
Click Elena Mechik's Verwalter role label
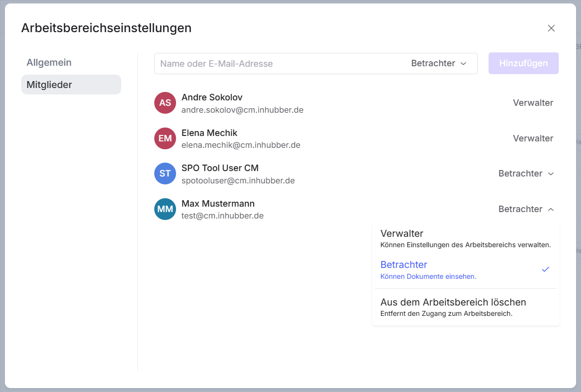533,138
